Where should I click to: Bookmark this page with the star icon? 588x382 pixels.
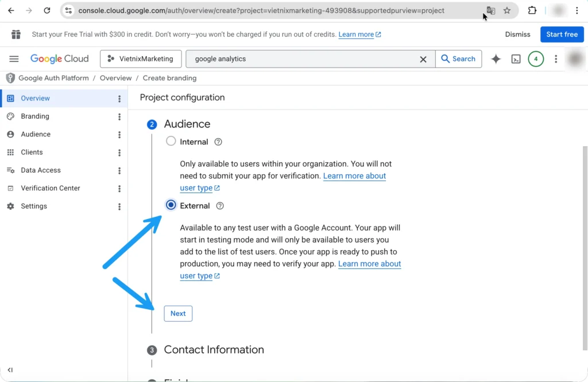[507, 10]
